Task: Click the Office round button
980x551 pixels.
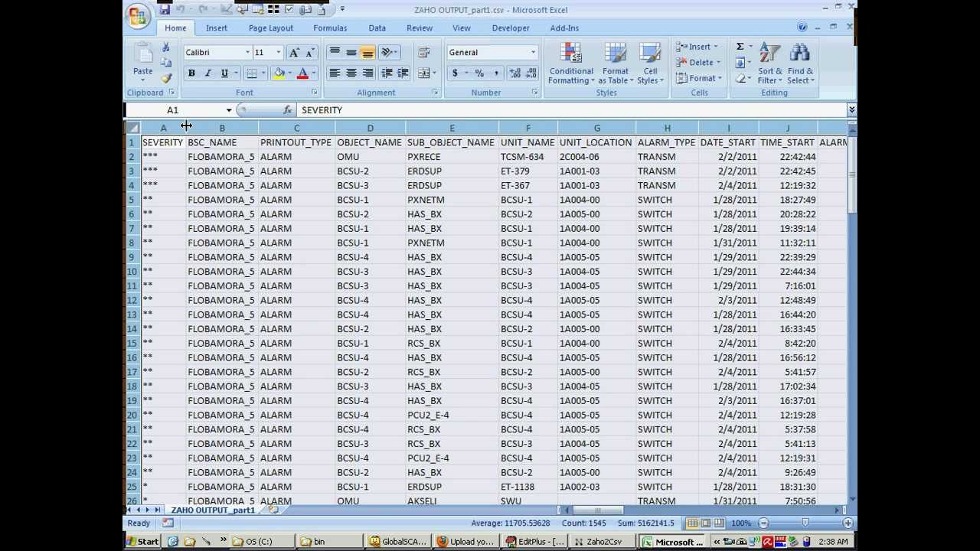Action: [139, 16]
